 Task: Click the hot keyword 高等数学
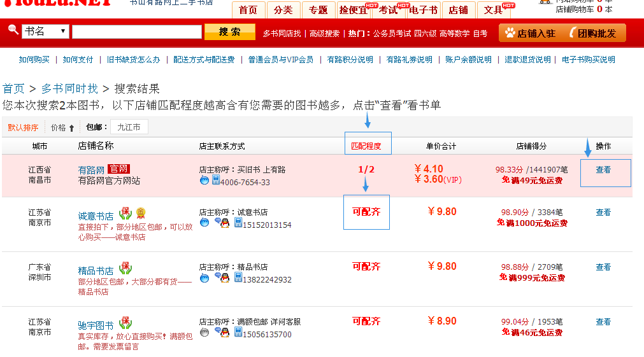click(454, 34)
